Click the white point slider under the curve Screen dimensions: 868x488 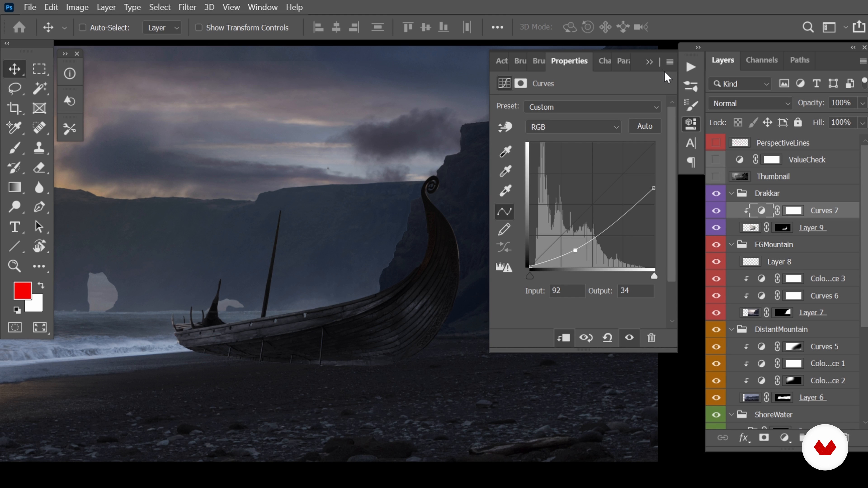point(654,276)
